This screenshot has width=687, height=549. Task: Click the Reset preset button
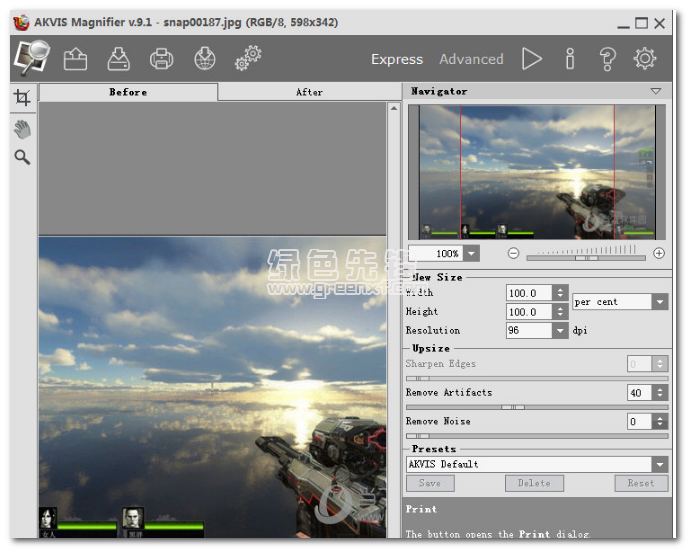(641, 483)
